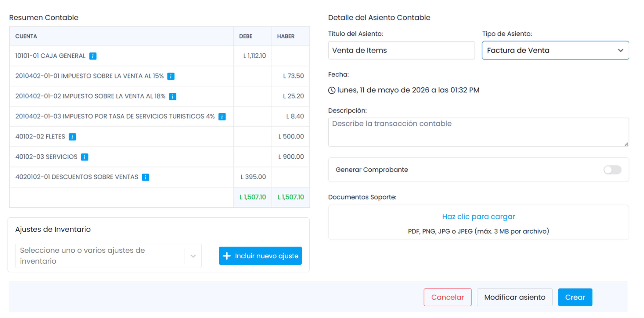Expand the inventory adjustments selector chevron

click(x=193, y=256)
